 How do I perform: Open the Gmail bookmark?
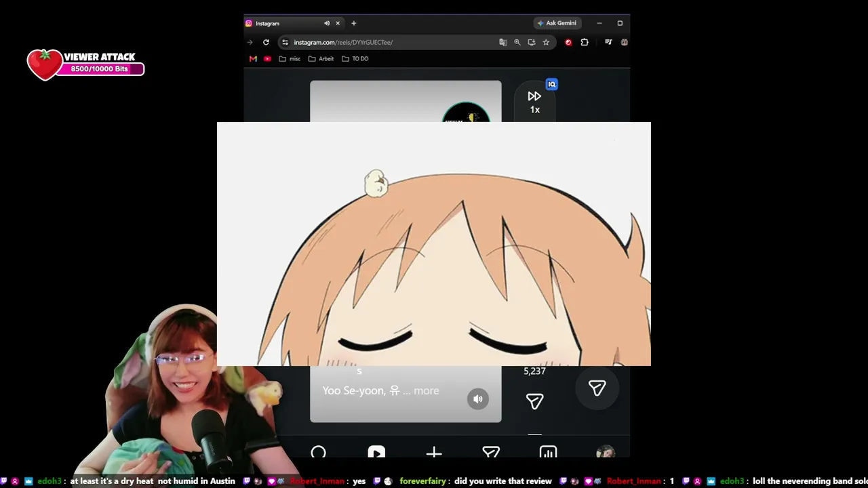tap(253, 59)
